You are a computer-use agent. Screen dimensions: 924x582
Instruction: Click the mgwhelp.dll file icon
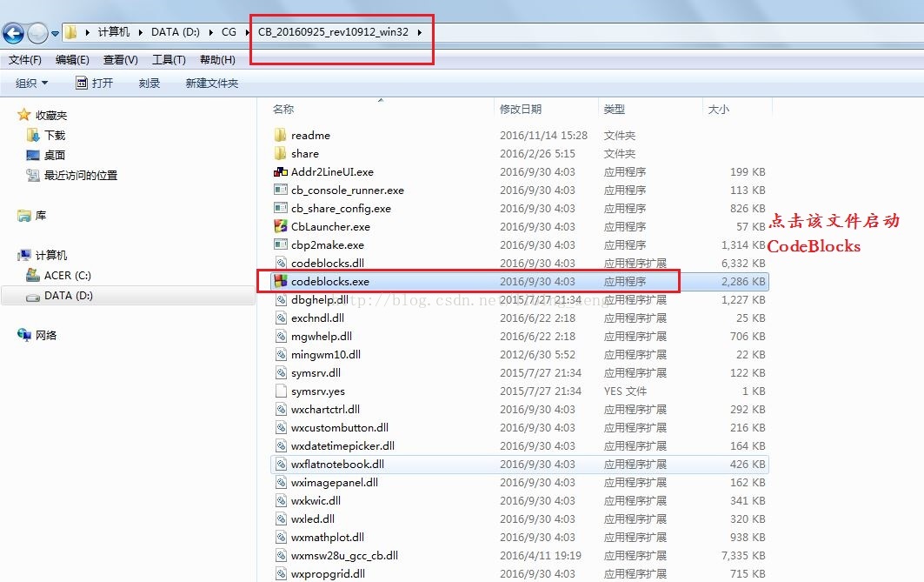point(281,336)
